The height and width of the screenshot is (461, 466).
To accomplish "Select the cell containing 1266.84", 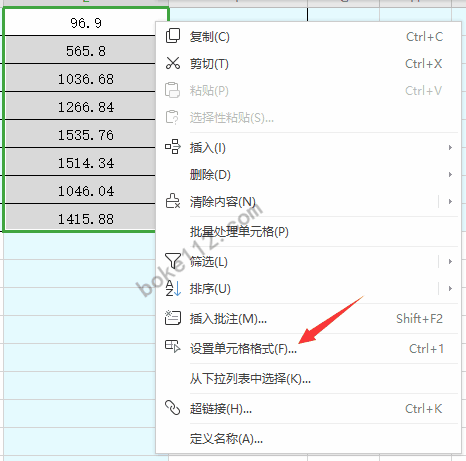I will click(80, 106).
